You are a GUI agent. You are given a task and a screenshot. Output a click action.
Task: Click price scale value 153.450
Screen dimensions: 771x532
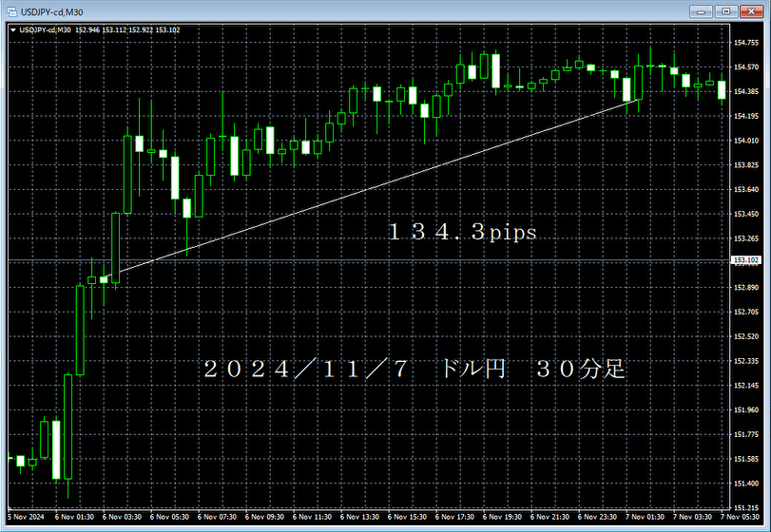[745, 214]
